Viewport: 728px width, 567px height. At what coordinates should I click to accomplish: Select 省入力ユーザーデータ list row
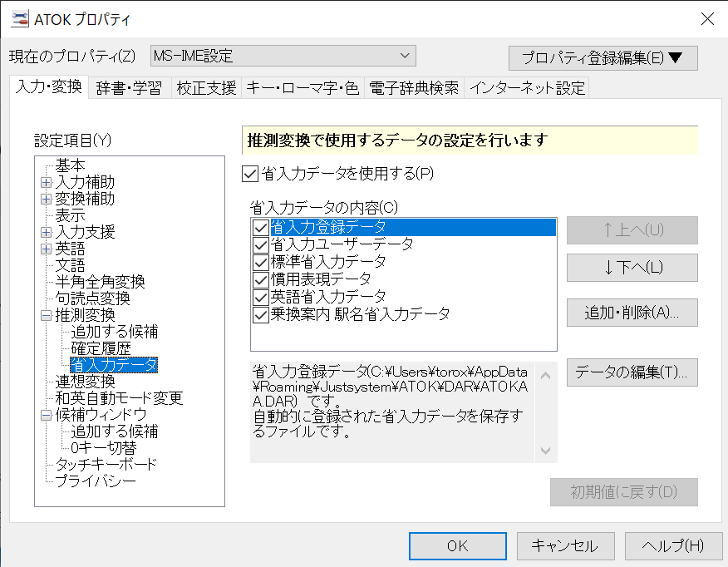tap(404, 244)
